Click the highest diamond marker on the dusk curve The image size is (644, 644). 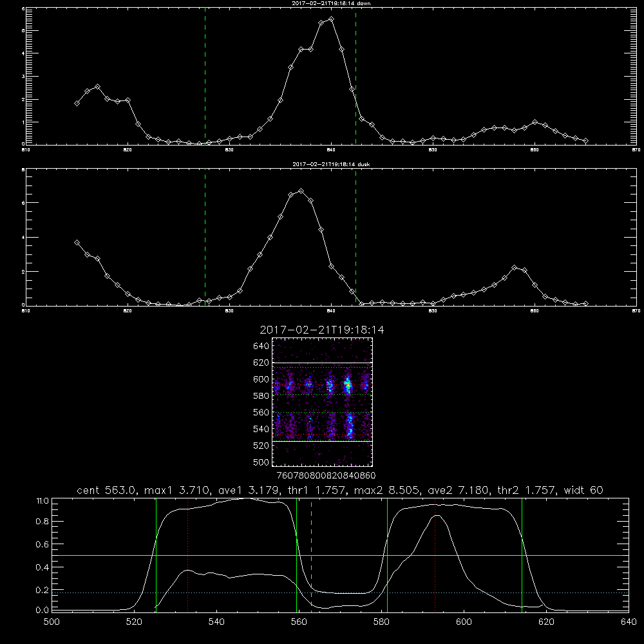(301, 191)
